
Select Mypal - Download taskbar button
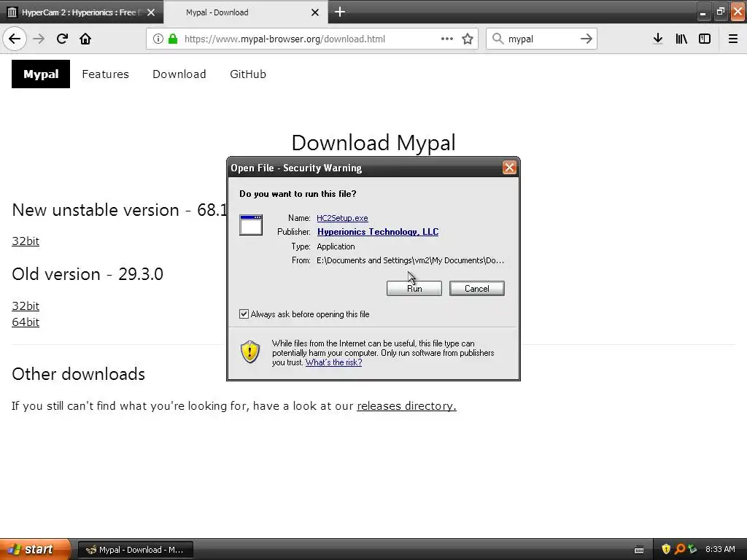click(x=135, y=550)
